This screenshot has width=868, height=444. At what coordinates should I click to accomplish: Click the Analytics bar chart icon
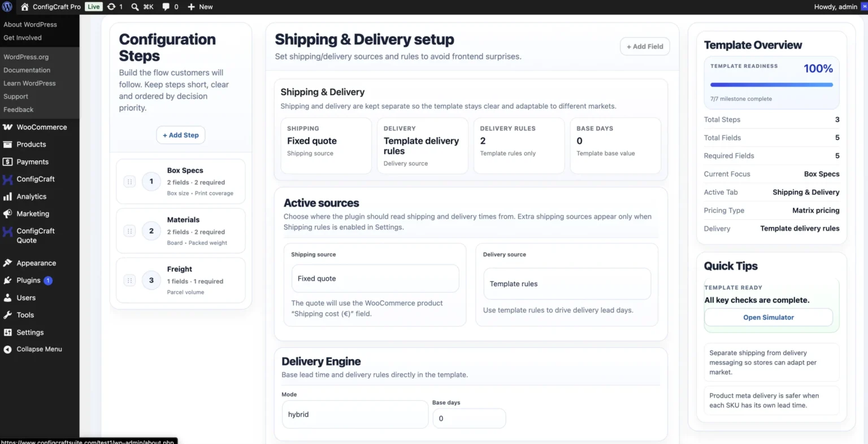tap(8, 197)
